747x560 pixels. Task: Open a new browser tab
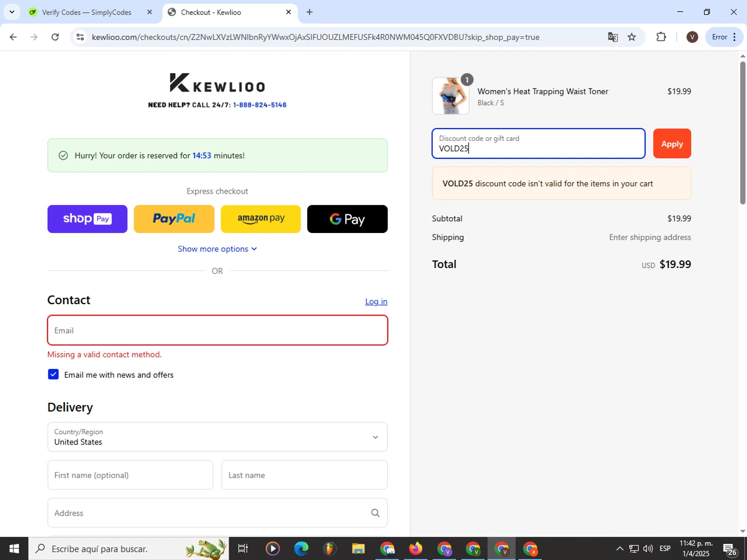pyautogui.click(x=309, y=12)
